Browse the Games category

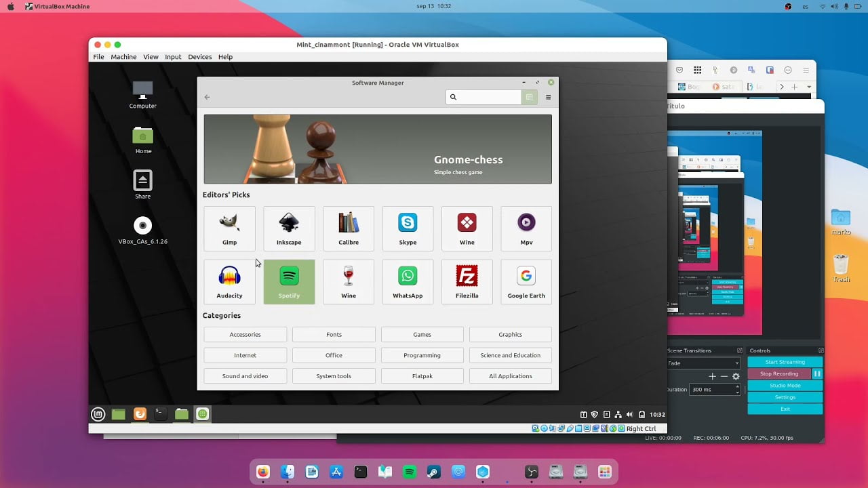pyautogui.click(x=422, y=334)
